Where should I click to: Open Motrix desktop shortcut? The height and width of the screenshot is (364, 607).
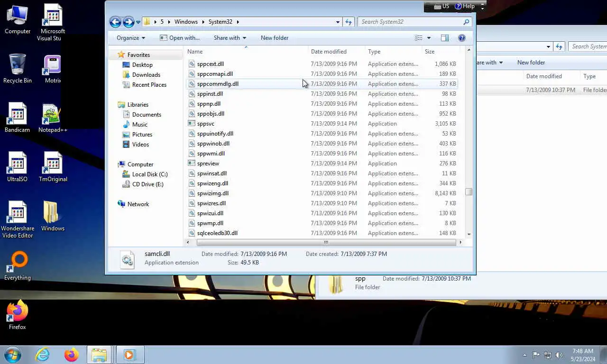click(x=53, y=69)
